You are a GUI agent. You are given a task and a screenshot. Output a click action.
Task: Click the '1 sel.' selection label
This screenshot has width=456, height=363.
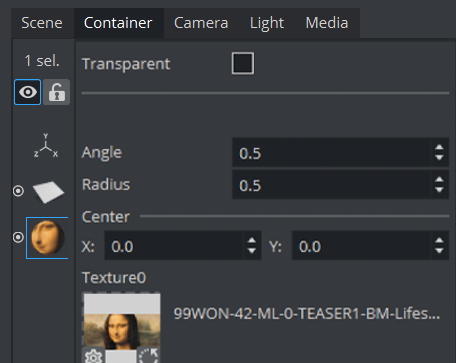tap(42, 61)
